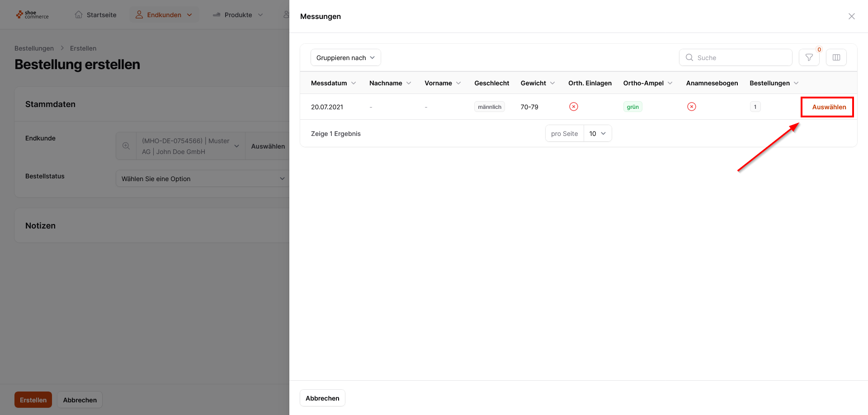Screen dimensions: 868x415
Task: Sort by Bestellungen column
Action: pos(774,83)
